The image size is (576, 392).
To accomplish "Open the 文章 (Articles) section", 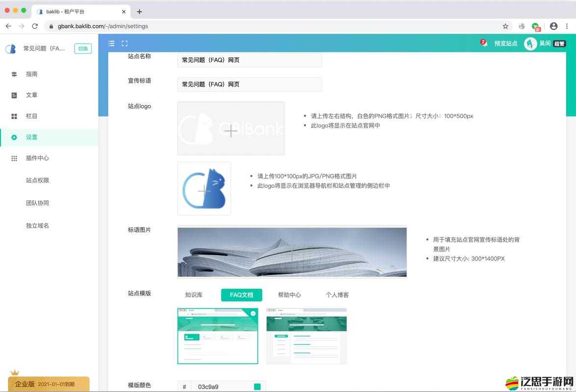I will (x=31, y=95).
